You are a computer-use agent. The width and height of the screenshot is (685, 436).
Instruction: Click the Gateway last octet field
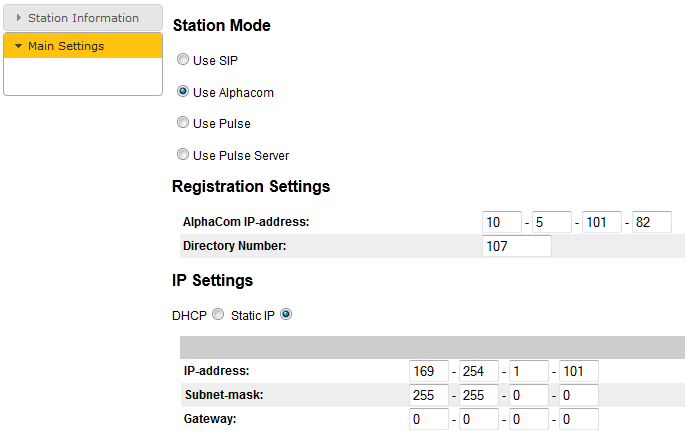[x=579, y=419]
